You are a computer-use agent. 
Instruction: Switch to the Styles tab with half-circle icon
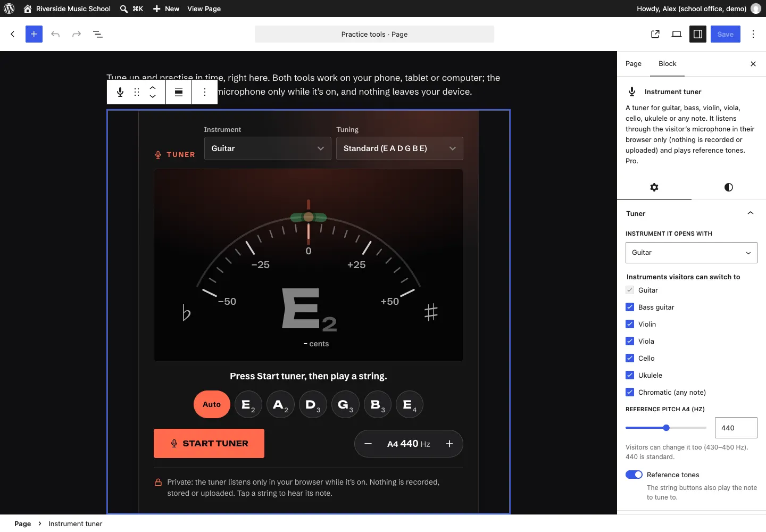click(729, 187)
